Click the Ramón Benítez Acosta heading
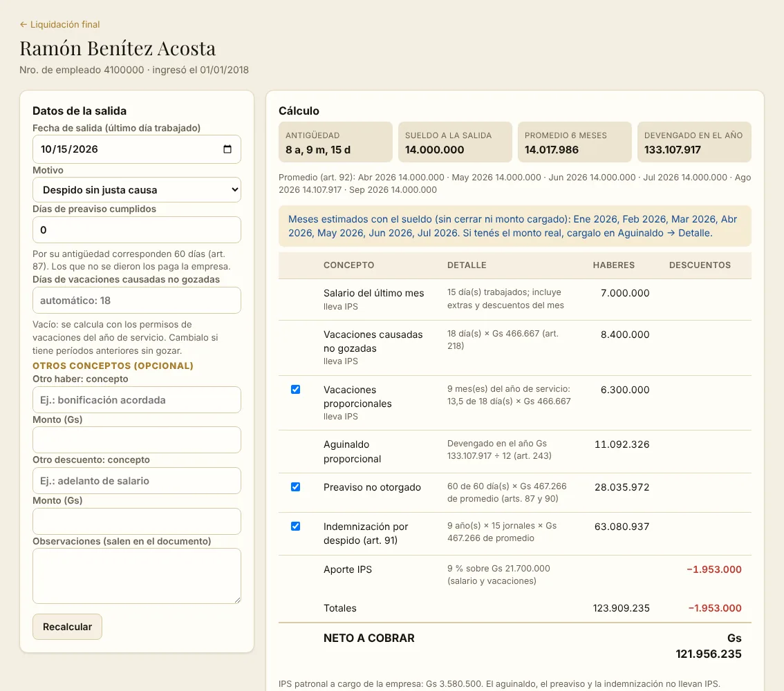Image resolution: width=784 pixels, height=691 pixels. tap(118, 48)
